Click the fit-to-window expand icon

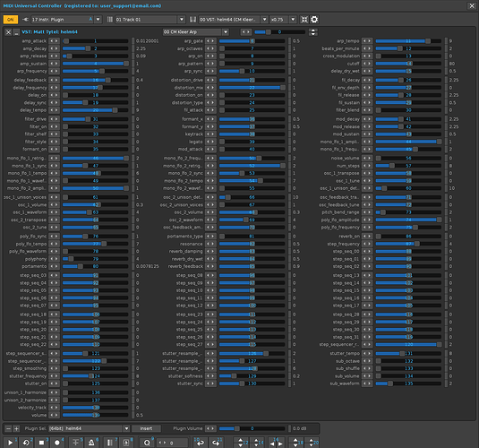(x=304, y=20)
